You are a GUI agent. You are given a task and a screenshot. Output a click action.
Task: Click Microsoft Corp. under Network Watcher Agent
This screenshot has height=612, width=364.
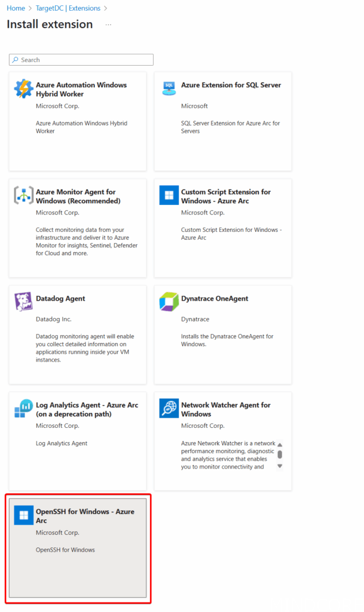203,426
